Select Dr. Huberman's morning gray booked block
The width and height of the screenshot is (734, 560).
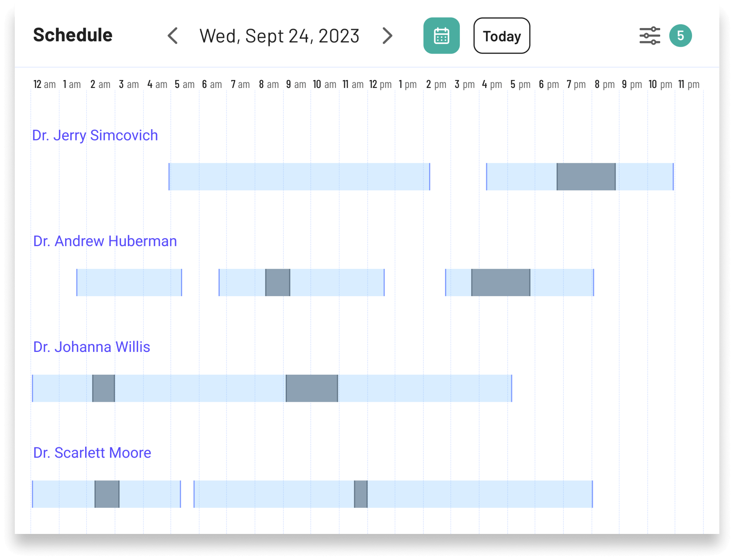click(278, 282)
